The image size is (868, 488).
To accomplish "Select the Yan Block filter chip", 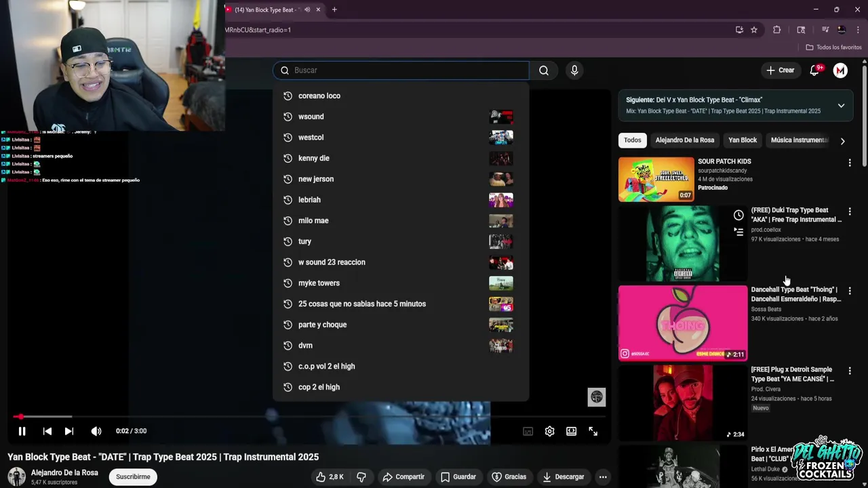I will point(743,140).
